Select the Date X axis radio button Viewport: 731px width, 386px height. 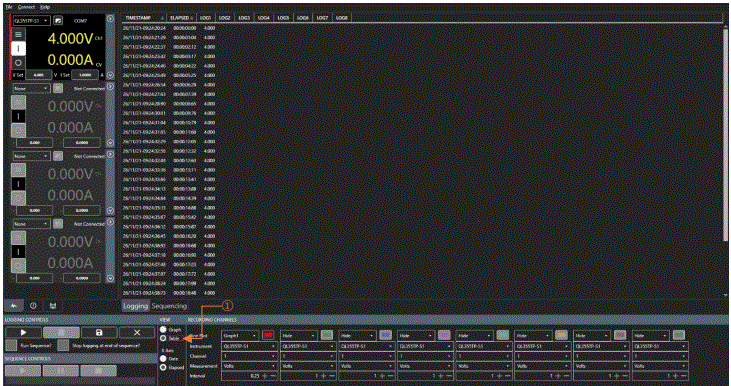click(163, 358)
